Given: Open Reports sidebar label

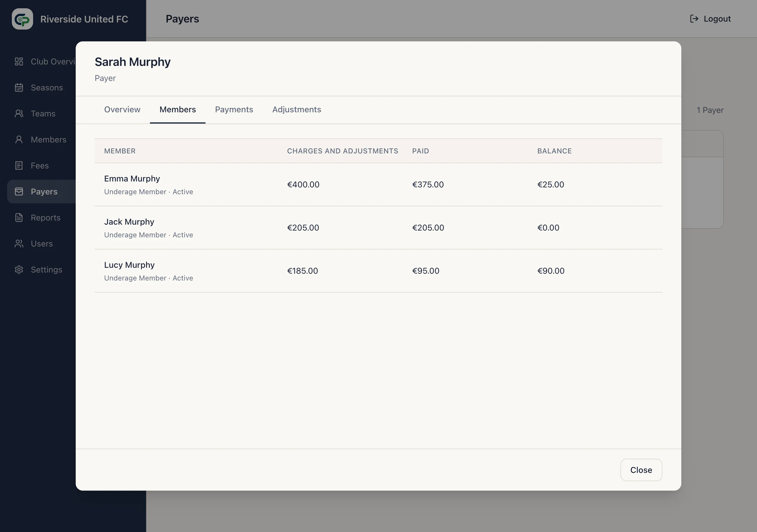Looking at the screenshot, I should pyautogui.click(x=46, y=218).
